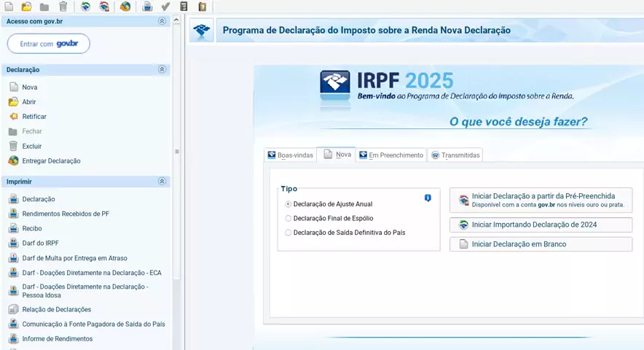644x350 pixels.
Task: Click the blue info icon in Tipo box
Action: tap(428, 198)
